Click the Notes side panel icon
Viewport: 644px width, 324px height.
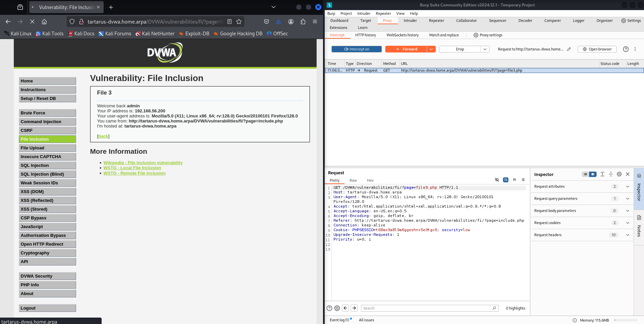point(639,218)
